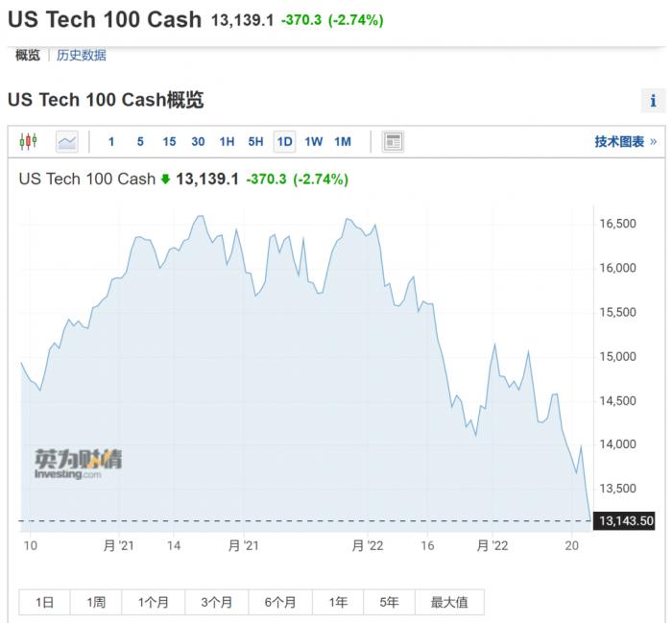Screen dimensions: 672x623
Task: Click the Investing.com watermark logo
Action: [78, 464]
